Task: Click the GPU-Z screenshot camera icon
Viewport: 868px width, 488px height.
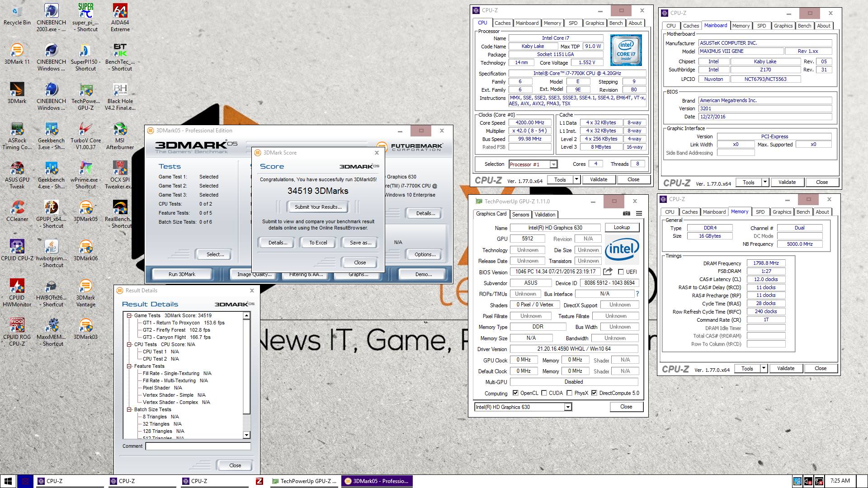Action: pos(627,214)
